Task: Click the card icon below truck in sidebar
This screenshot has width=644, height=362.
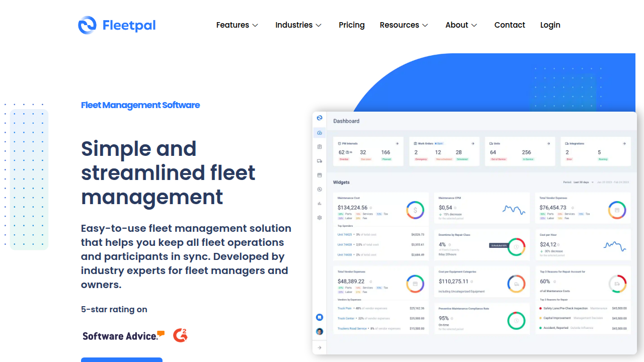Action: coord(319,175)
